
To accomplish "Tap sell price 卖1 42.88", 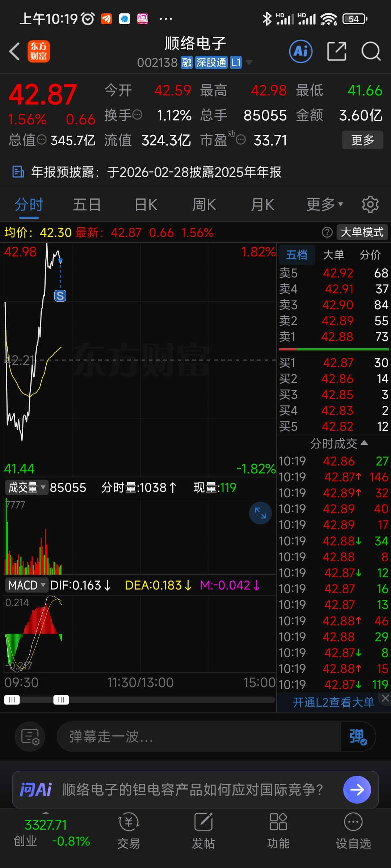I will coord(337,337).
